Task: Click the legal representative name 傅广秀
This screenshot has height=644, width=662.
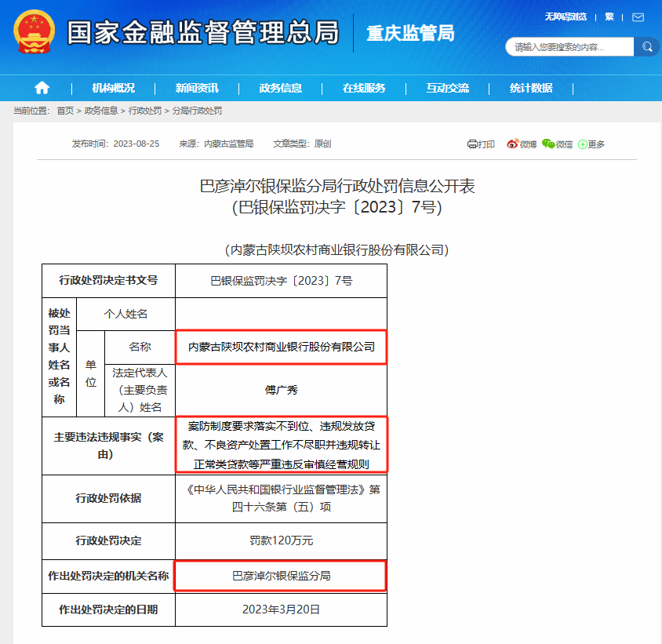Action: click(x=281, y=390)
